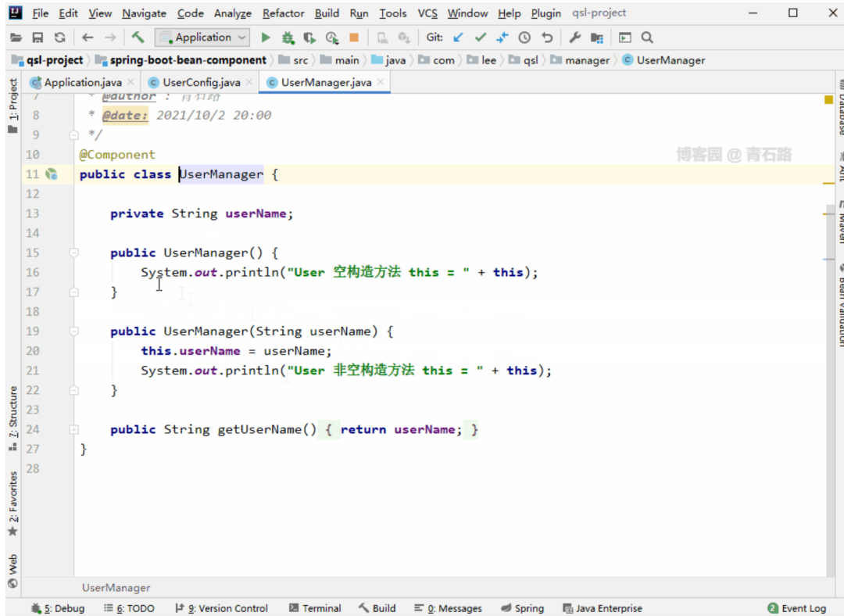Open the Plugin menu
Image resolution: width=844 pixels, height=616 pixels.
click(545, 13)
